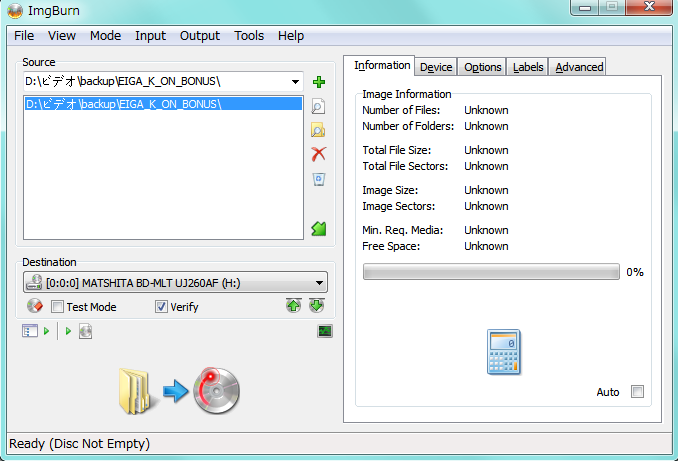Uncheck the Verify checkbox
Image resolution: width=678 pixels, height=461 pixels.
click(x=161, y=307)
